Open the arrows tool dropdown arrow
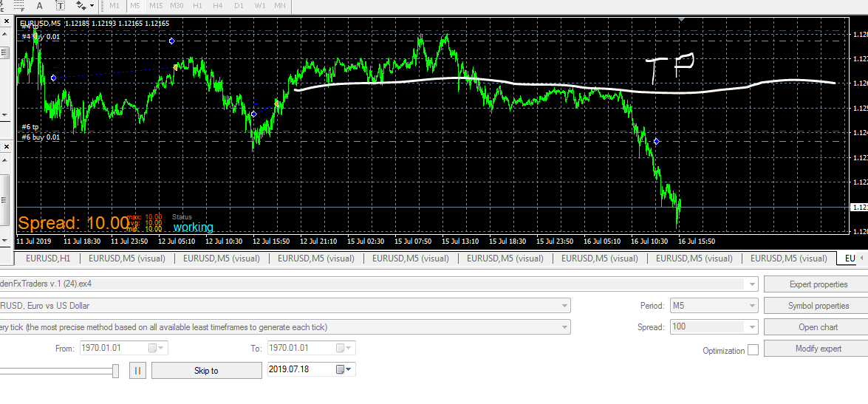The image size is (868, 404). (92, 5)
